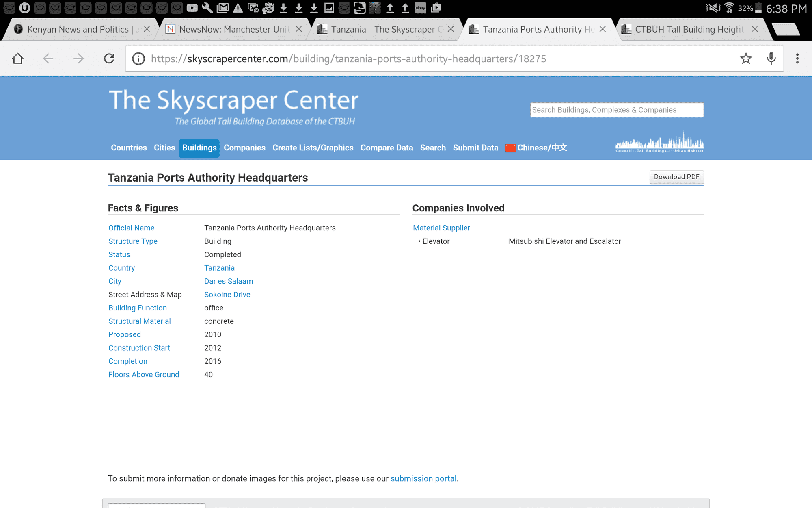Open the Countries menu item
Image resolution: width=812 pixels, height=508 pixels.
click(129, 148)
